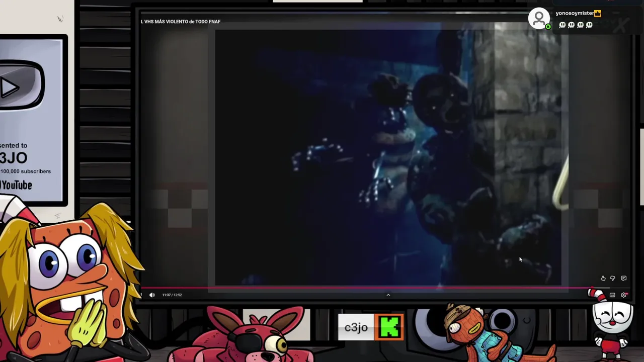
Task: Open the yonosoymister profile avatar
Action: (x=539, y=19)
